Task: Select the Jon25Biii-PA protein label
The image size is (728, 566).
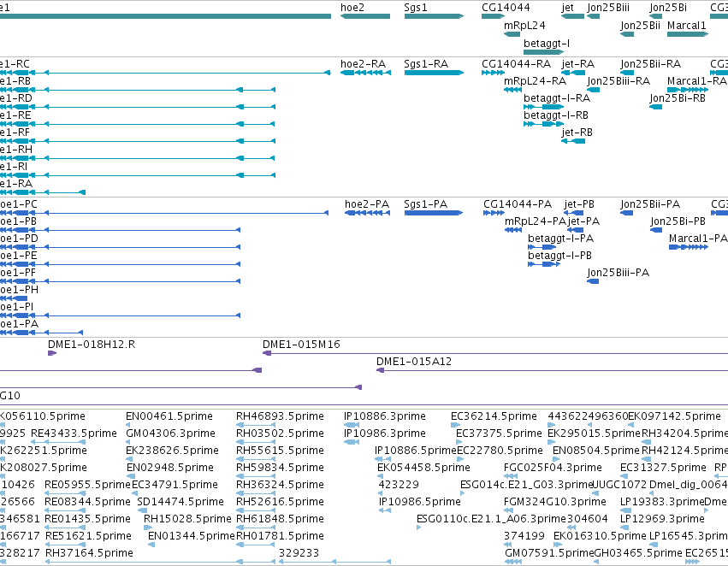Action: pyautogui.click(x=618, y=273)
